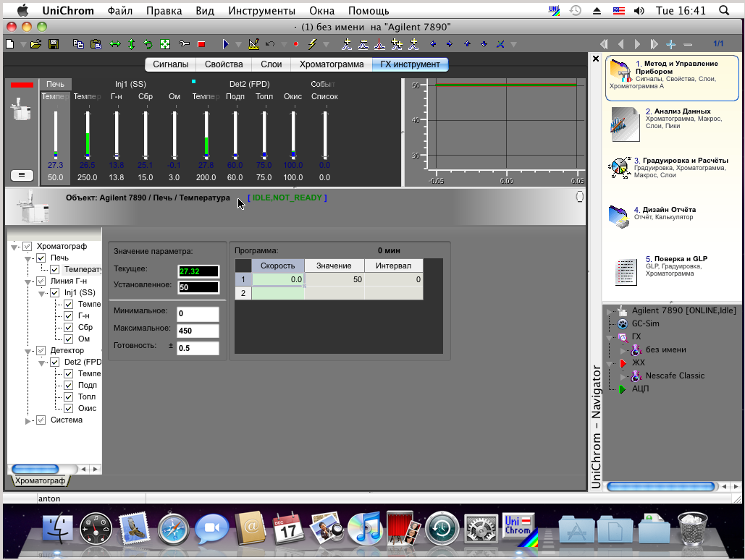Open the Файл menu
This screenshot has width=745, height=560.
click(119, 10)
